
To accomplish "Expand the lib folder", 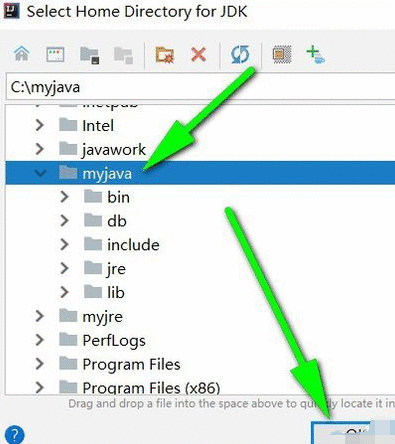I will 64,292.
